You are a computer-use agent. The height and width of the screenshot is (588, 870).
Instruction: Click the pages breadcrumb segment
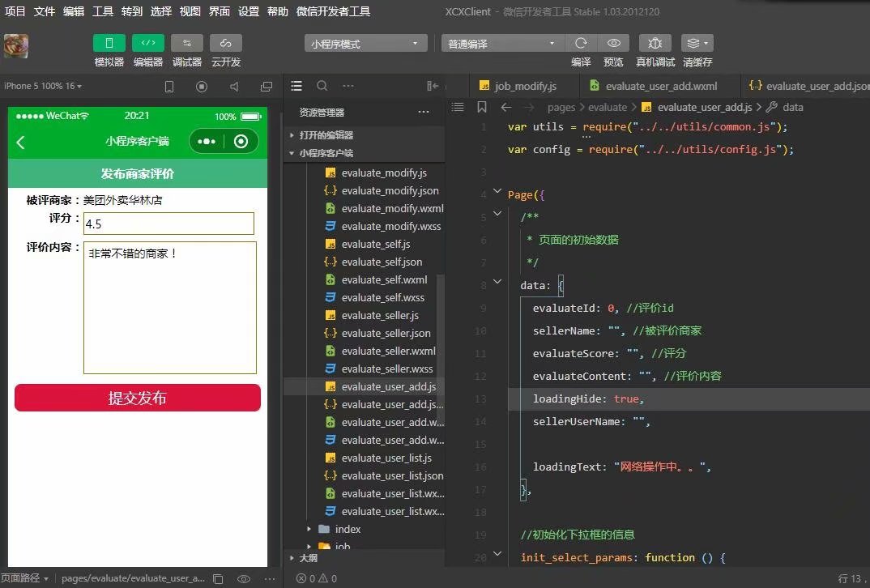coord(561,107)
